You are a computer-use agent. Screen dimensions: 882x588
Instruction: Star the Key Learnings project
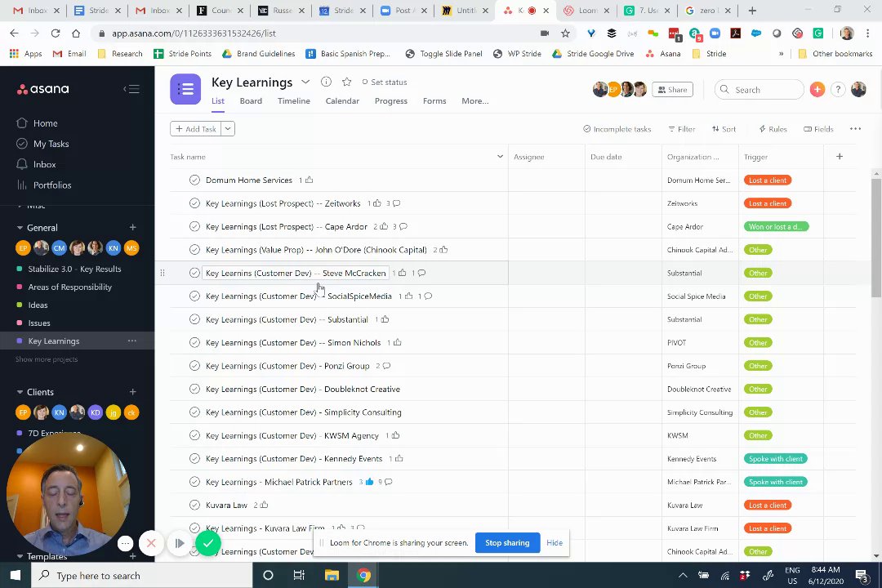pos(346,82)
